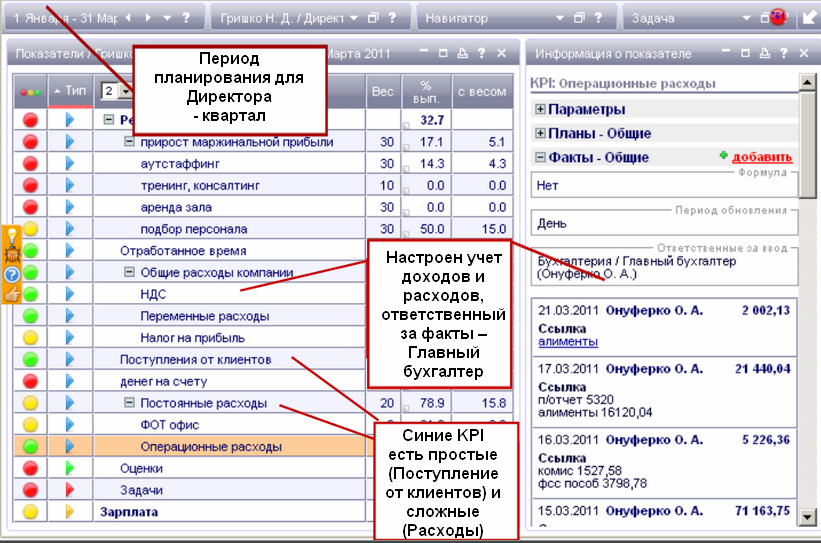This screenshot has width=821, height=543.
Task: Click the arrow icon at toolbar far right
Action: [x=809, y=17]
